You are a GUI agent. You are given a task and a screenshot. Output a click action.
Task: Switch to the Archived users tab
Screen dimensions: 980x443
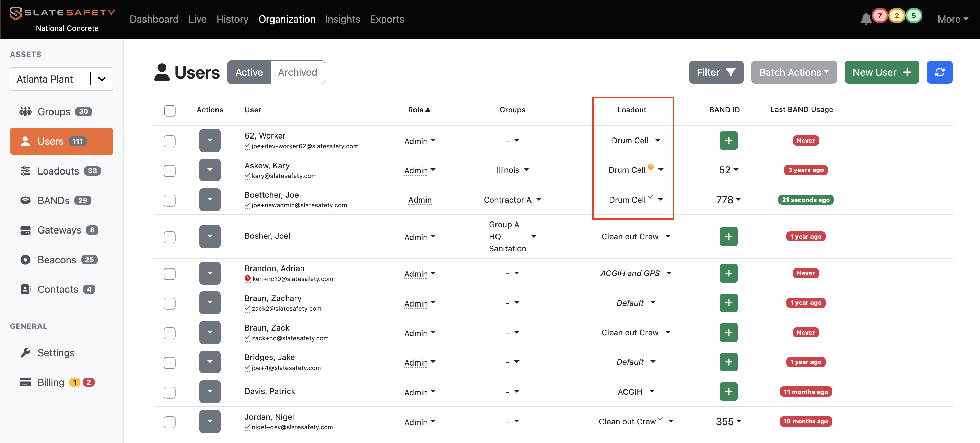click(297, 72)
